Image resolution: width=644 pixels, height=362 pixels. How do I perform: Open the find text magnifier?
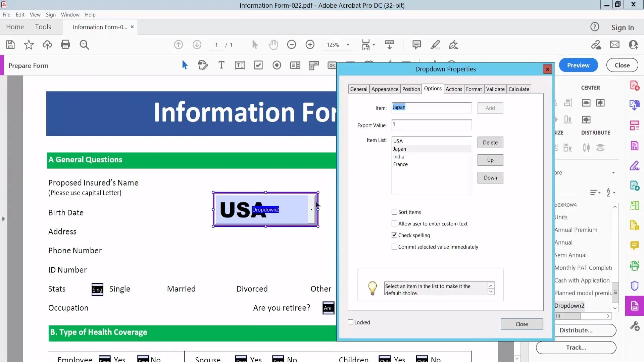tap(84, 45)
